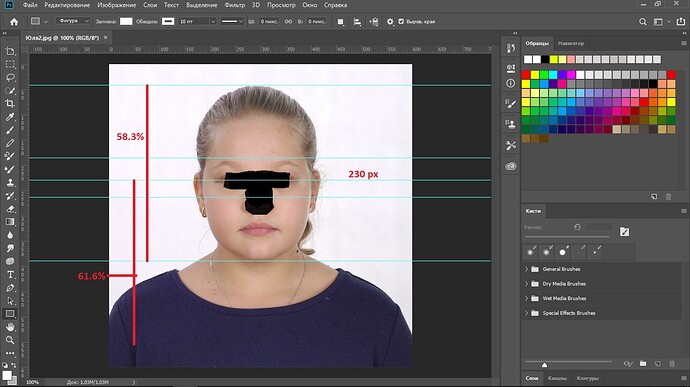690x387 pixels.
Task: Select the Hand tool
Action: pyautogui.click(x=10, y=327)
